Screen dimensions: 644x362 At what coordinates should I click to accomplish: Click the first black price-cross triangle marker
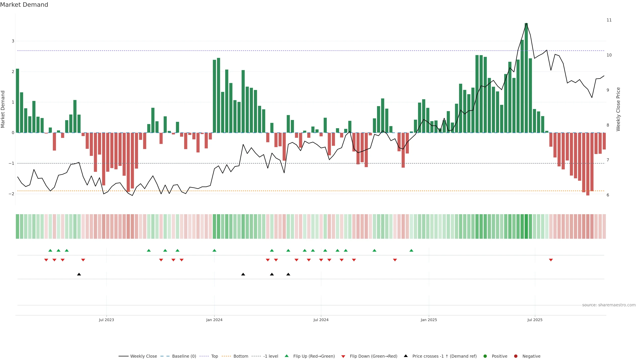pos(79,274)
